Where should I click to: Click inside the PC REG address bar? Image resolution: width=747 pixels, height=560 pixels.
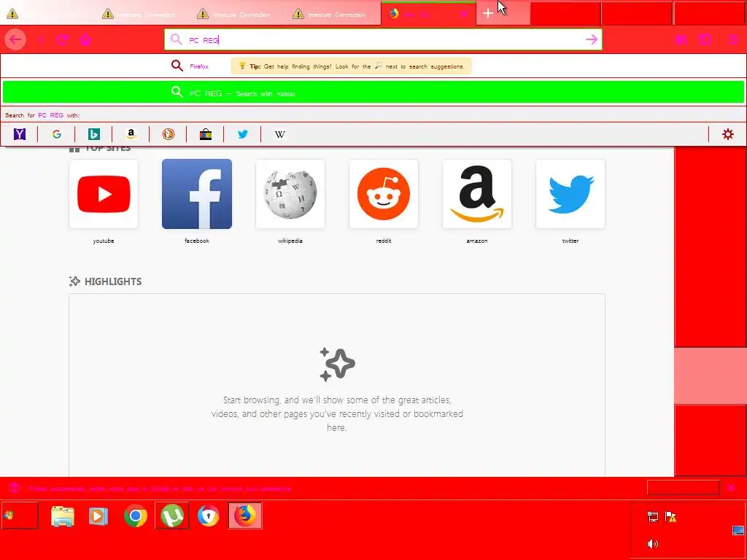coord(383,39)
